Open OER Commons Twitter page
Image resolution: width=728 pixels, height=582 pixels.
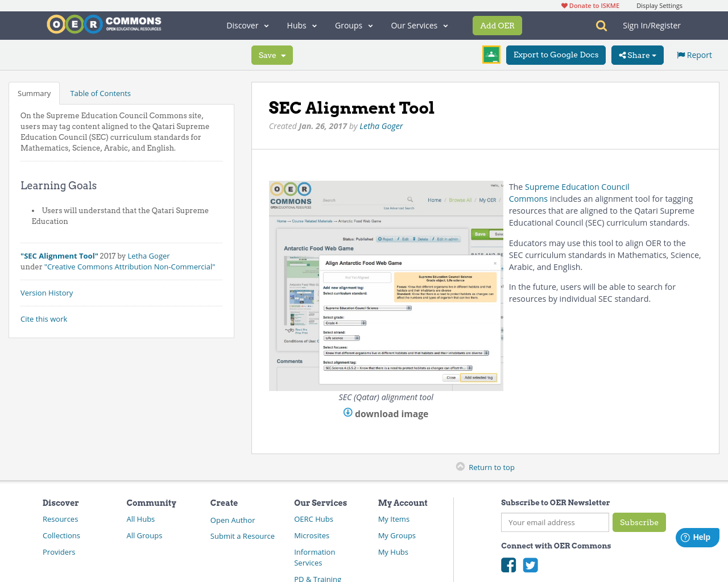click(530, 564)
